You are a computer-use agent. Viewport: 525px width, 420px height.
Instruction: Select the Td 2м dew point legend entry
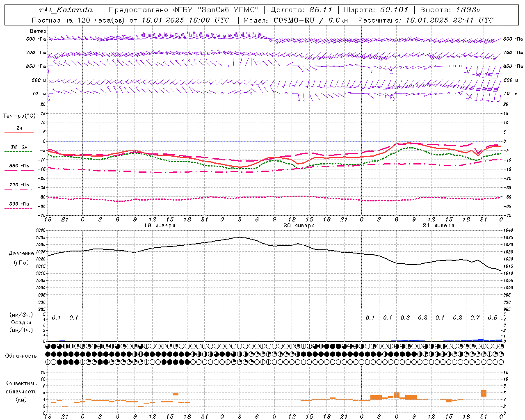pos(19,147)
